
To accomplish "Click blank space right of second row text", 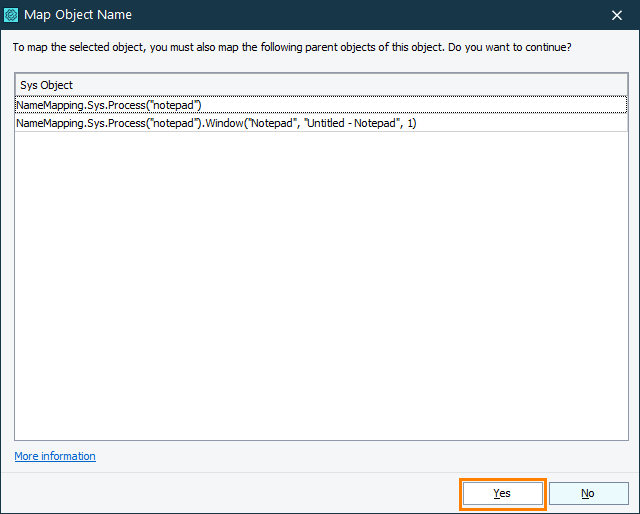I will [x=520, y=123].
